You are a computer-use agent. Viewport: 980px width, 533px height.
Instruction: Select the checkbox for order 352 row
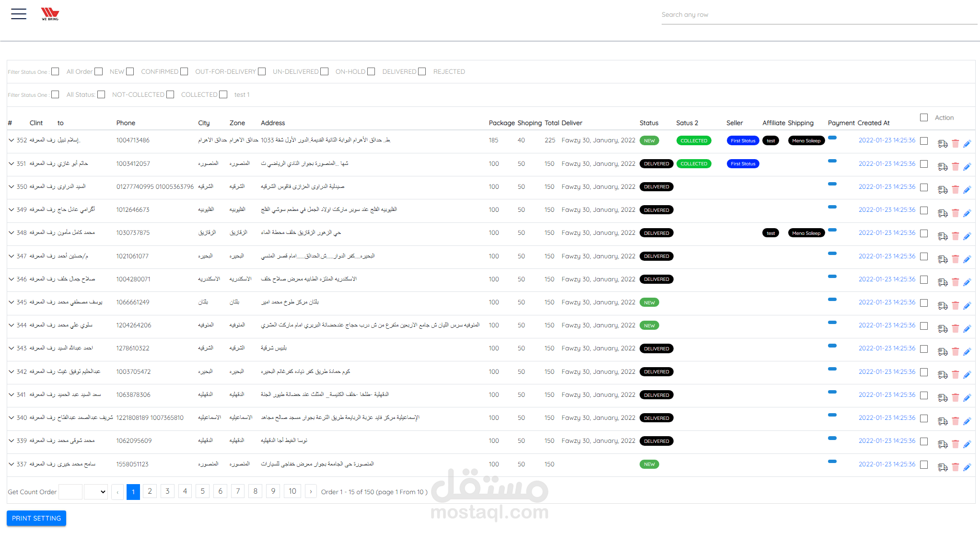[924, 141]
